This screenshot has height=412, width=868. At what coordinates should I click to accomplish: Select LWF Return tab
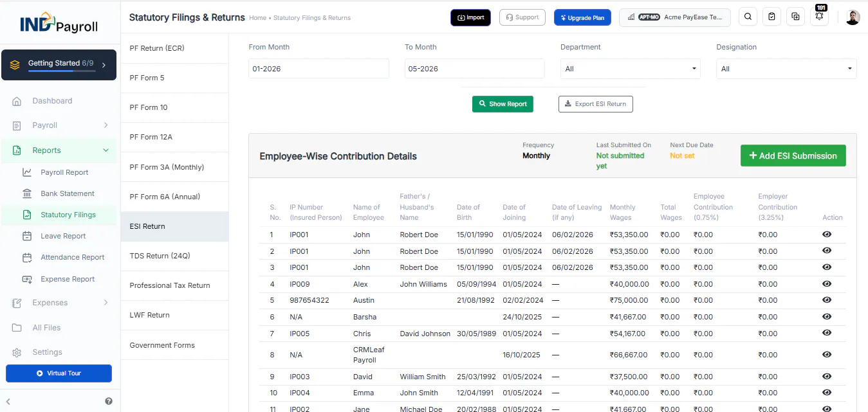click(174, 315)
